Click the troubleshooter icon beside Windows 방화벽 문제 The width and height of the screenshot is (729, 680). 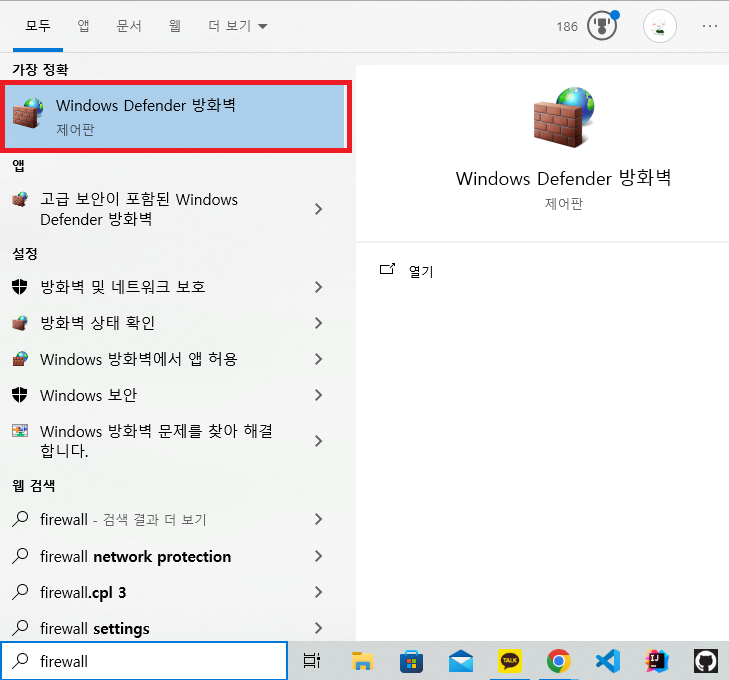[x=20, y=431]
